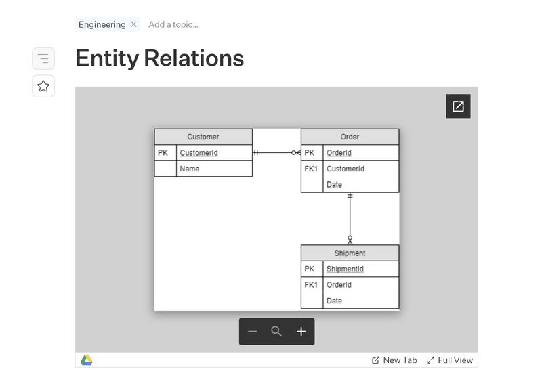This screenshot has width=542, height=392.
Task: Star this document as favorite
Action: coord(43,86)
